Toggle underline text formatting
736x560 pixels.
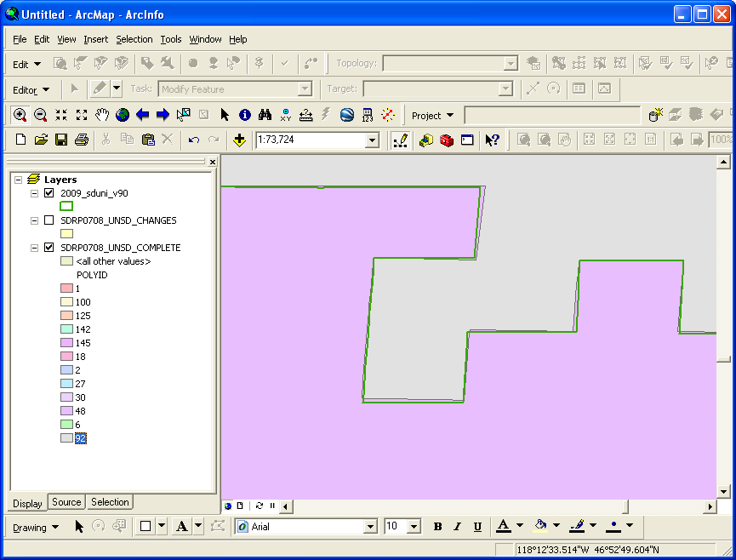click(x=477, y=527)
